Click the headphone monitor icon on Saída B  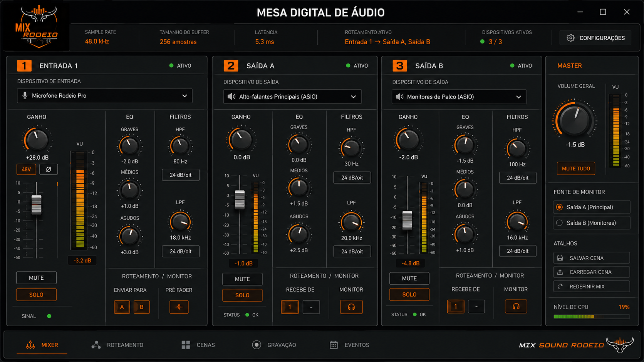(x=516, y=307)
